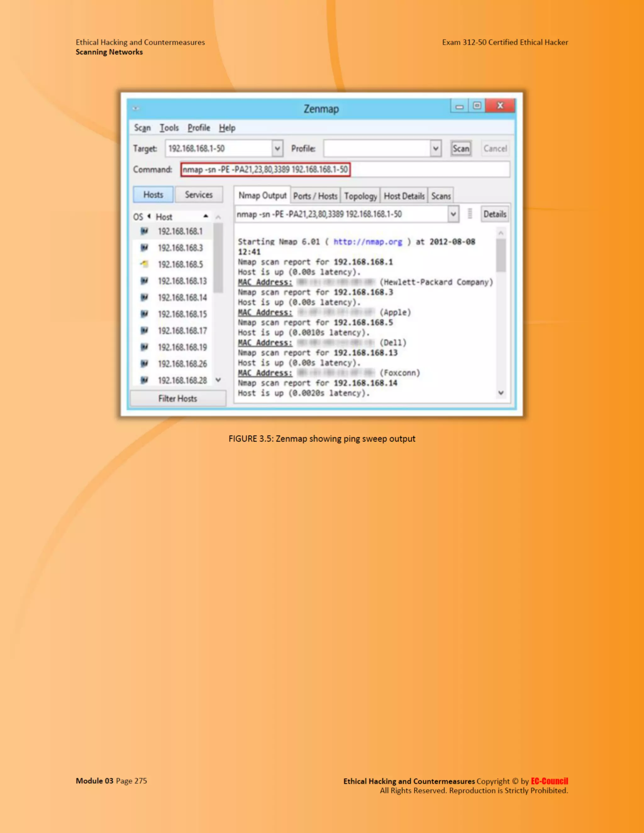Image resolution: width=644 pixels, height=833 pixels.
Task: Click OS icon beside host 192.168.168.13
Action: coord(144,281)
